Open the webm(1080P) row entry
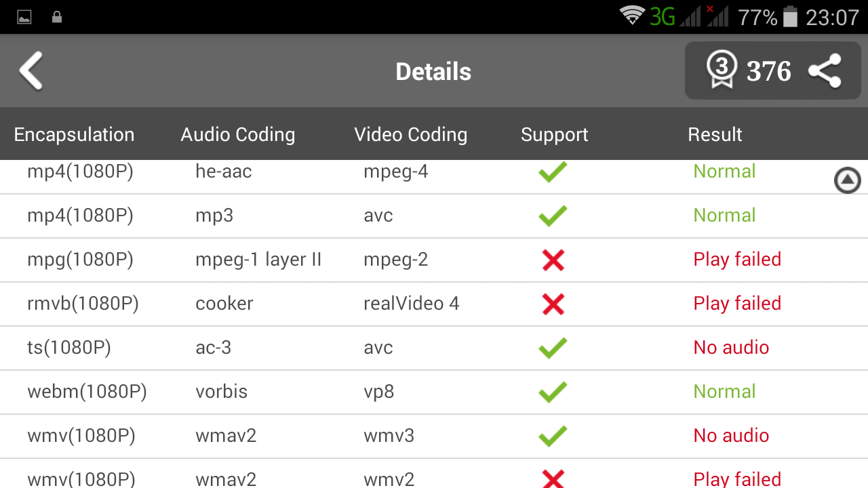The image size is (868, 488). click(x=87, y=392)
